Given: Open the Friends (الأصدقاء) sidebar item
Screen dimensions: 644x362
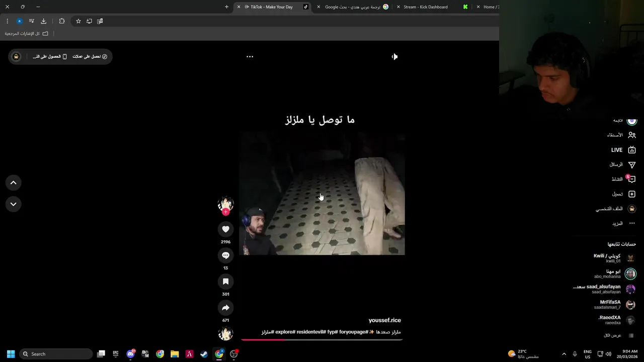Looking at the screenshot, I should click(621, 135).
